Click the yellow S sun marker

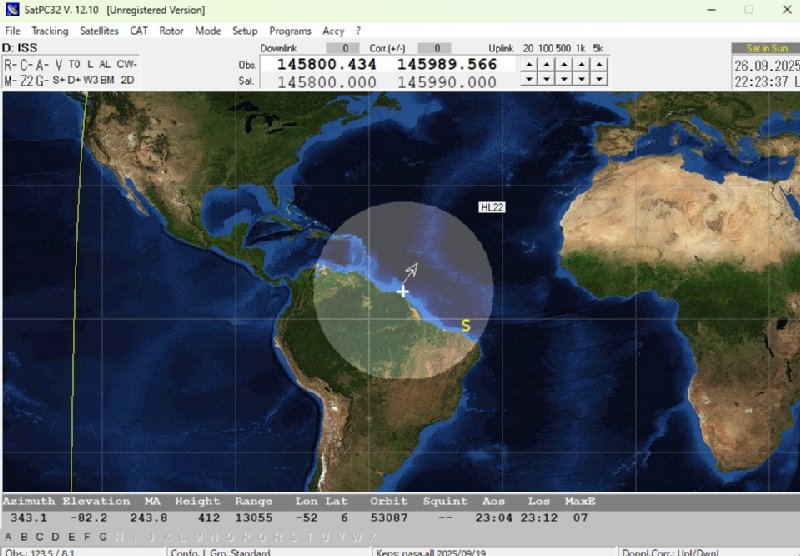click(465, 326)
